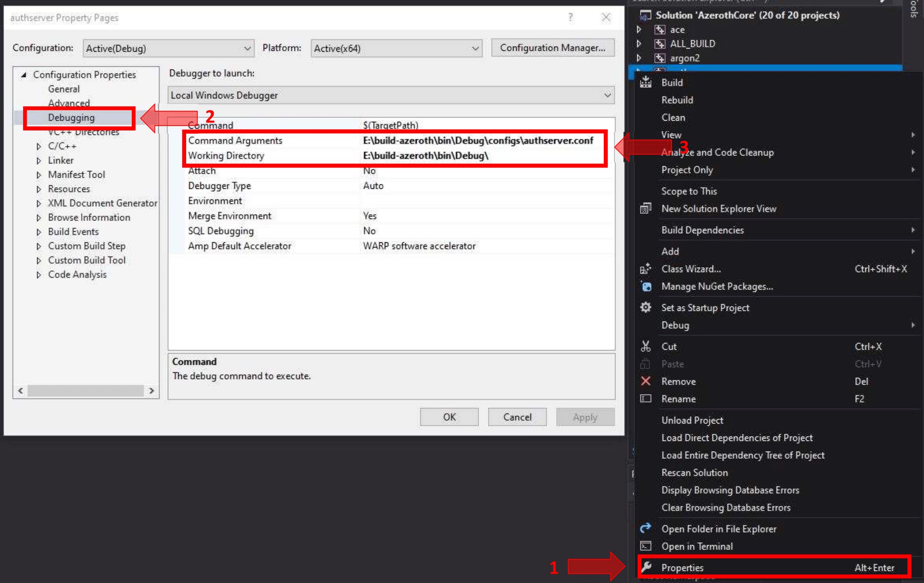
Task: Collapse Configuration Properties tree node
Action: pos(24,75)
